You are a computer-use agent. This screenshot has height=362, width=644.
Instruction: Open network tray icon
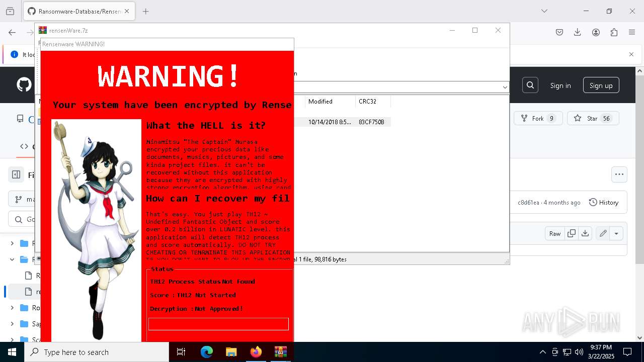pos(567,352)
